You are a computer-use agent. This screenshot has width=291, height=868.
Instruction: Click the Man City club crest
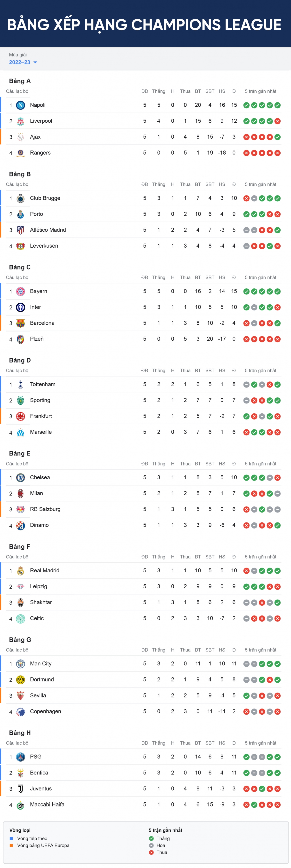(x=21, y=663)
